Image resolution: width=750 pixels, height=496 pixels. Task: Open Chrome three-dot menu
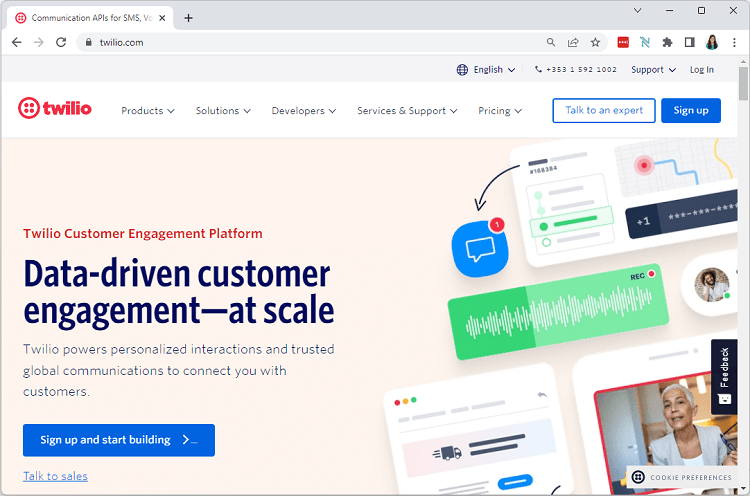coord(734,42)
